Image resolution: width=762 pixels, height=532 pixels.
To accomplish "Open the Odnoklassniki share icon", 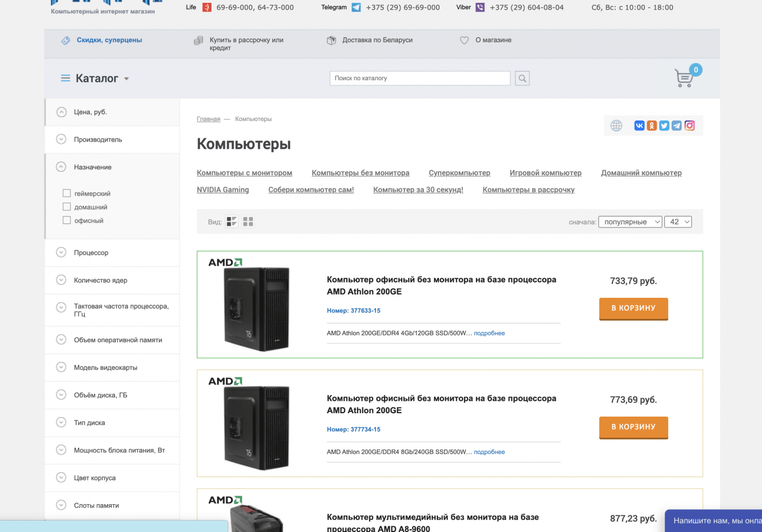I will click(652, 126).
